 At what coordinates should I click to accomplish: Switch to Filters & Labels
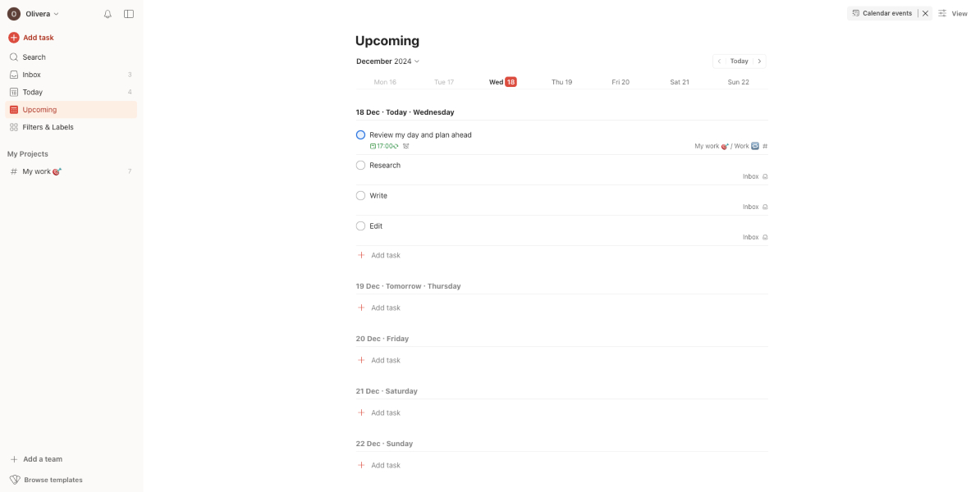click(x=48, y=127)
